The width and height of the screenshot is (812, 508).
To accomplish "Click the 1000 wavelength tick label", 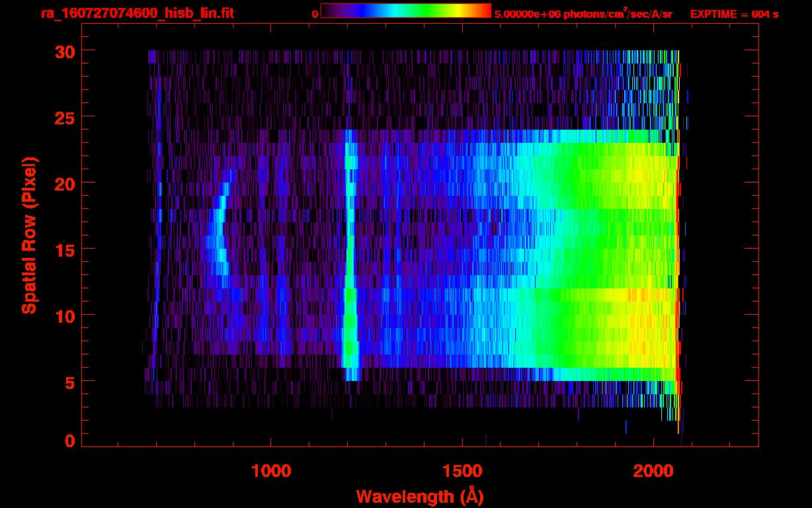I will click(270, 471).
